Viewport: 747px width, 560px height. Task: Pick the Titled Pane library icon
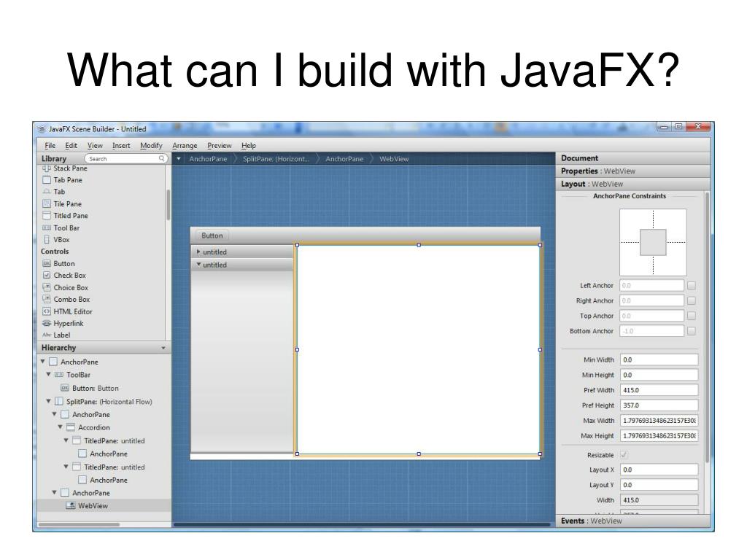46,216
